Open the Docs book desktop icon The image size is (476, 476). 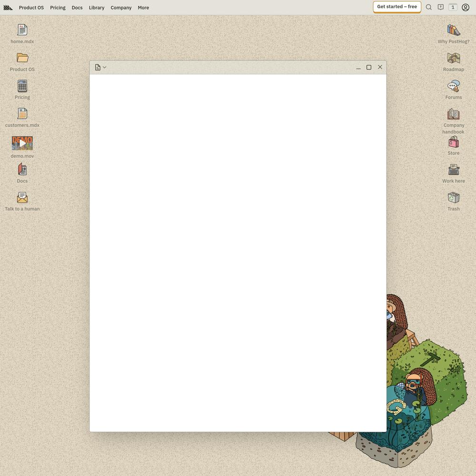(x=22, y=169)
